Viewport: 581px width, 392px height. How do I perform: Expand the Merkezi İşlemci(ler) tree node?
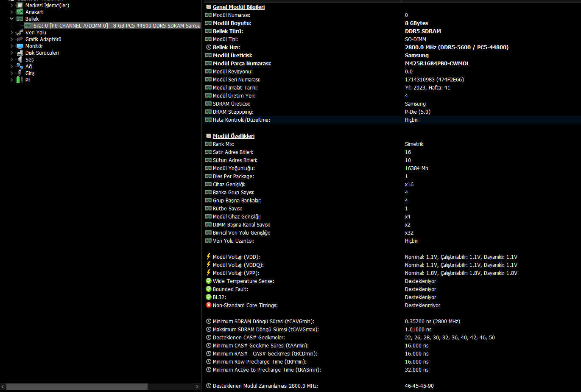coord(11,6)
